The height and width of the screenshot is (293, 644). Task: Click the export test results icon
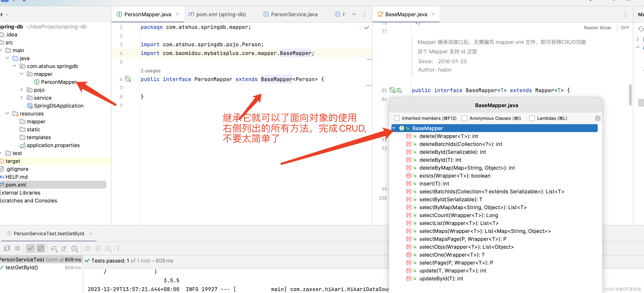tap(98, 248)
